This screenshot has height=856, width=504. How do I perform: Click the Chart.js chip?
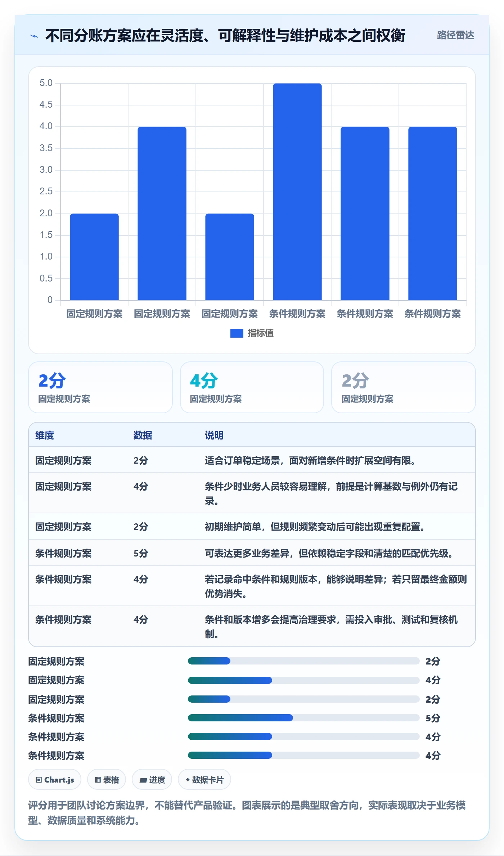pos(55,780)
